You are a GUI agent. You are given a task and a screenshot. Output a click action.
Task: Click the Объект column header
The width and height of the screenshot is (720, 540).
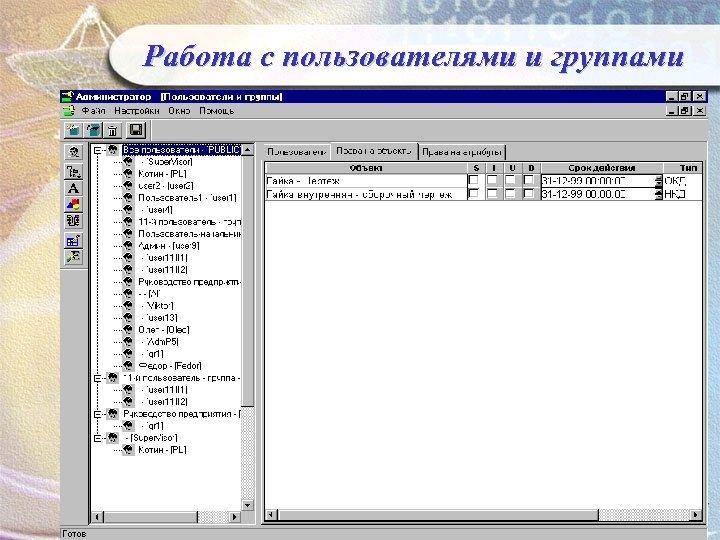(366, 168)
